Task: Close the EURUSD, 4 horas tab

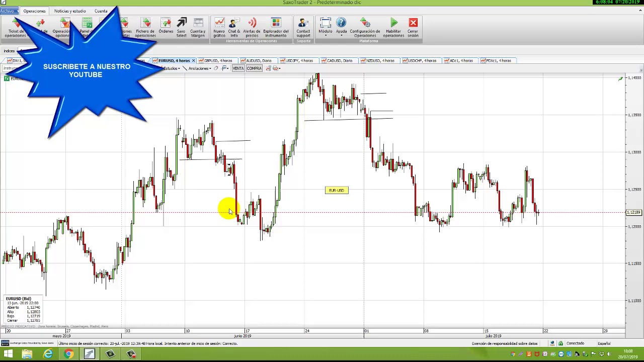Action: tap(193, 60)
